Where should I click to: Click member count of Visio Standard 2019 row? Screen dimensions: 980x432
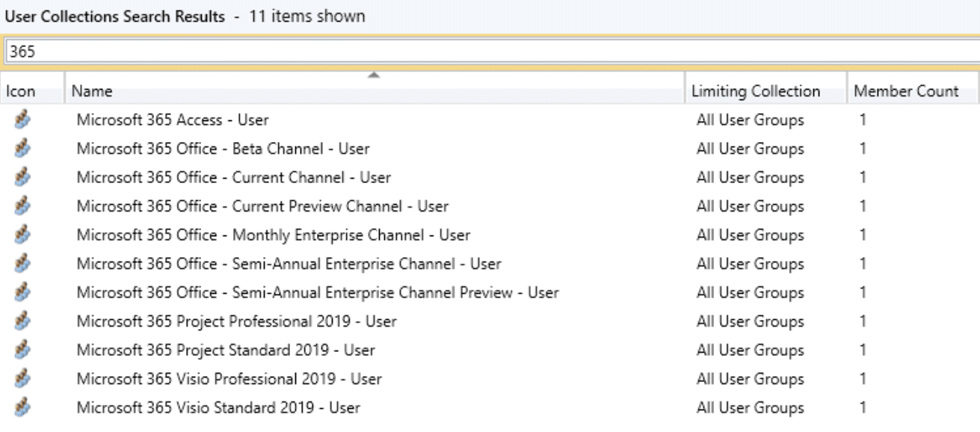tap(863, 408)
